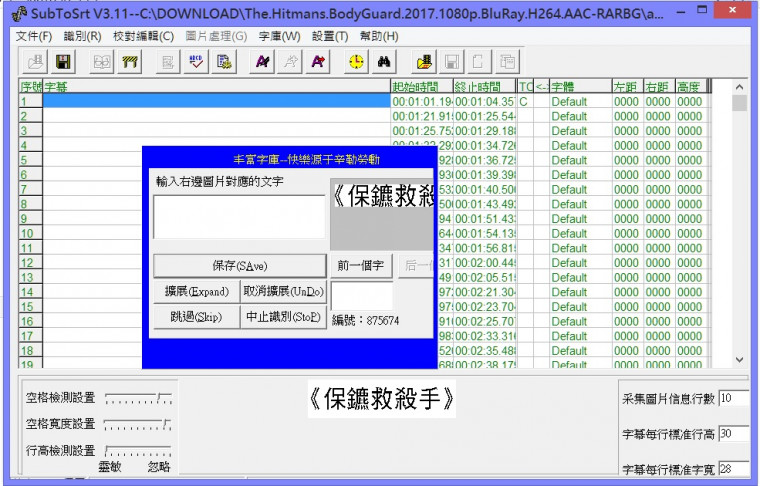The width and height of the screenshot is (760, 486).
Task: Click the purple A with red arrow icon
Action: (x=318, y=62)
